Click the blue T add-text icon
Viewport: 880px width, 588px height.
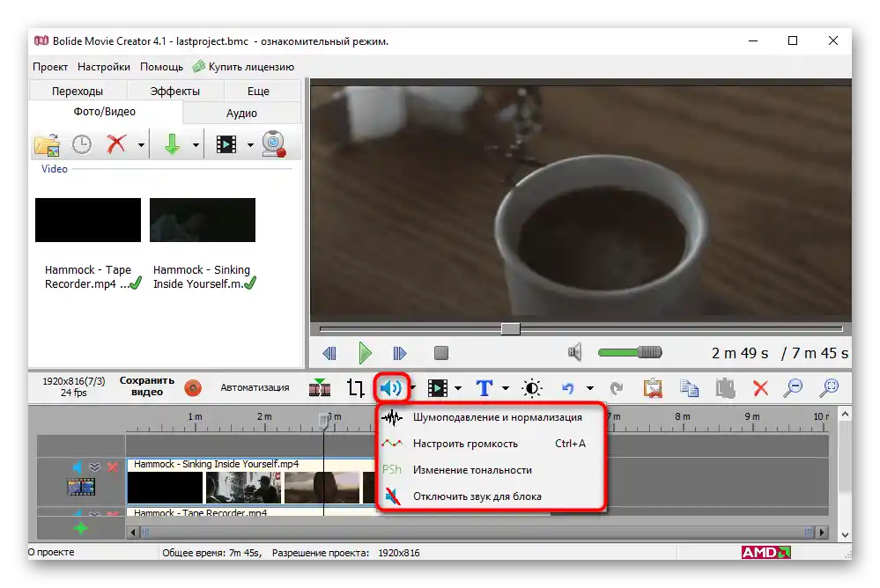click(484, 387)
